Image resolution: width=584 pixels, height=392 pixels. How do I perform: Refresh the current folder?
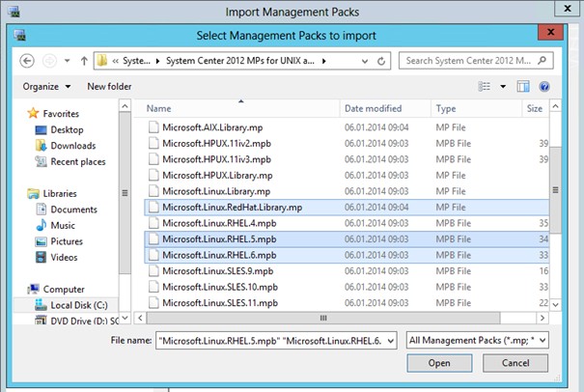point(381,61)
